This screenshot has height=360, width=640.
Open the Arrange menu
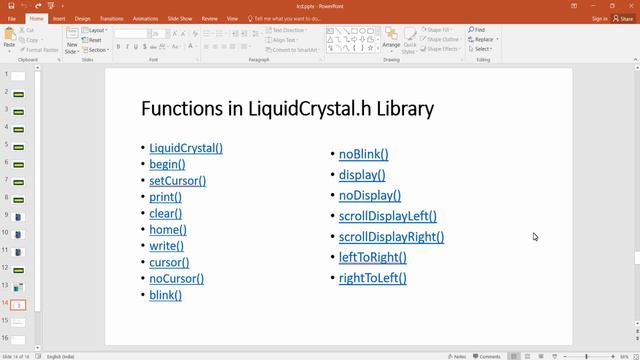click(391, 39)
